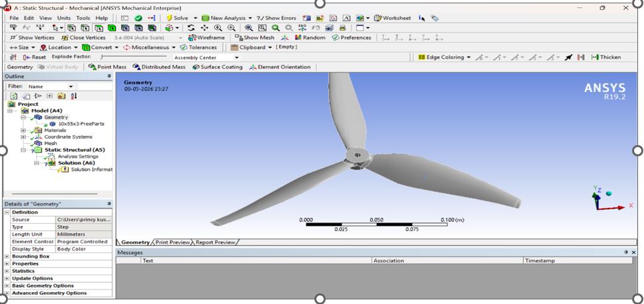This screenshot has width=644, height=304.
Task: Select the Vertex selection filter
Action: coord(72,28)
